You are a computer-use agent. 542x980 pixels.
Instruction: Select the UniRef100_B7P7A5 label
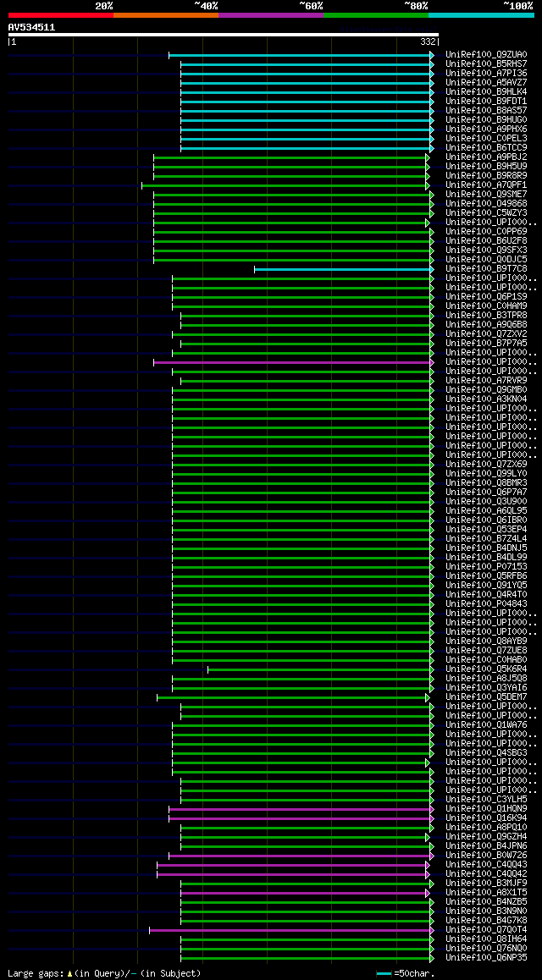(486, 344)
